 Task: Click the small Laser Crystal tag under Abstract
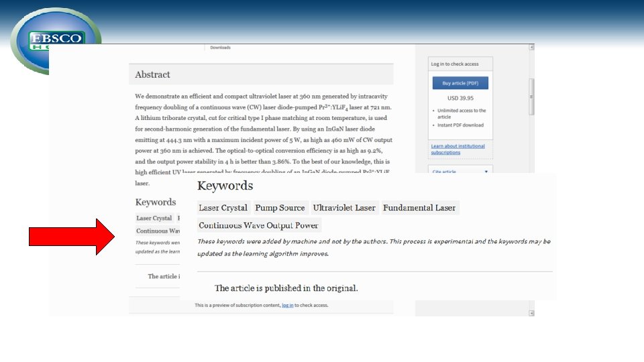click(154, 218)
